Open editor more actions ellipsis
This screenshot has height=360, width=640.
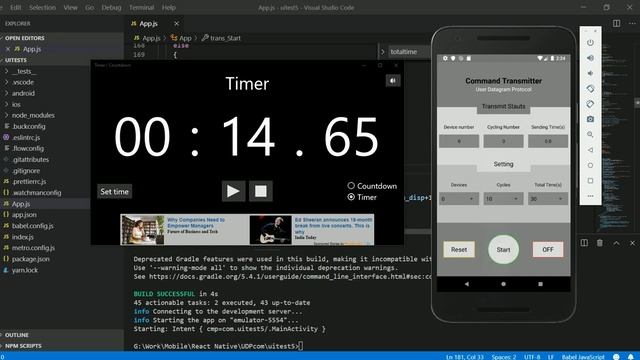632,24
